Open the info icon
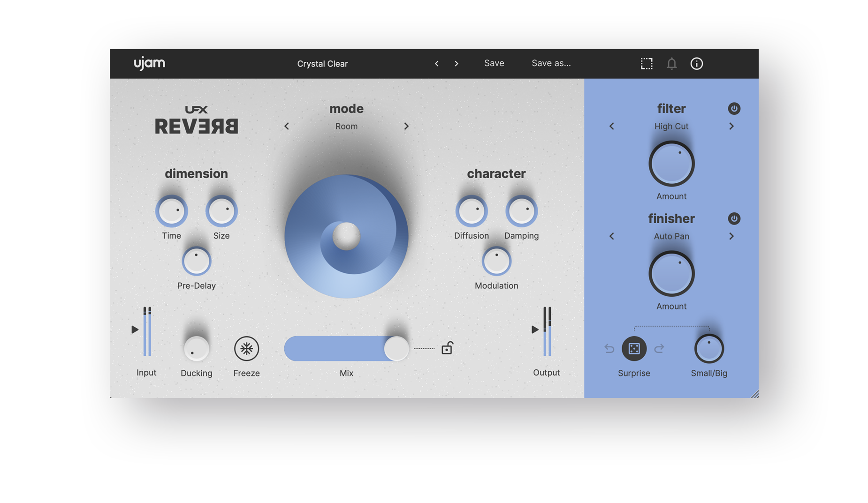868x503 pixels. [697, 64]
